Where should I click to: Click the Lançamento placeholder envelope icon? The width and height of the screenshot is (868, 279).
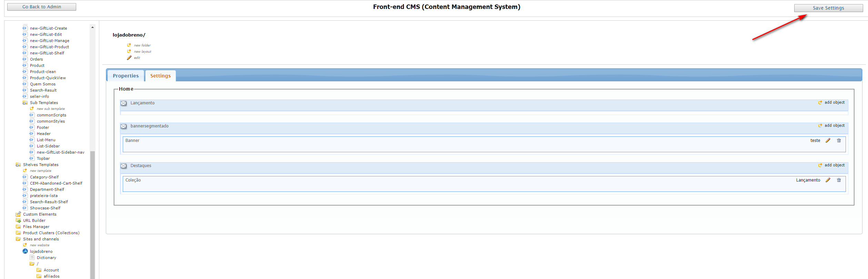(123, 103)
